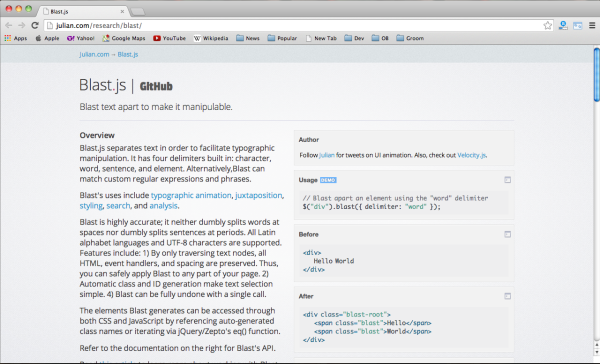Screen dimensions: 600x364
Task: Expand the Dev bookmarks folder
Action: [x=354, y=38]
